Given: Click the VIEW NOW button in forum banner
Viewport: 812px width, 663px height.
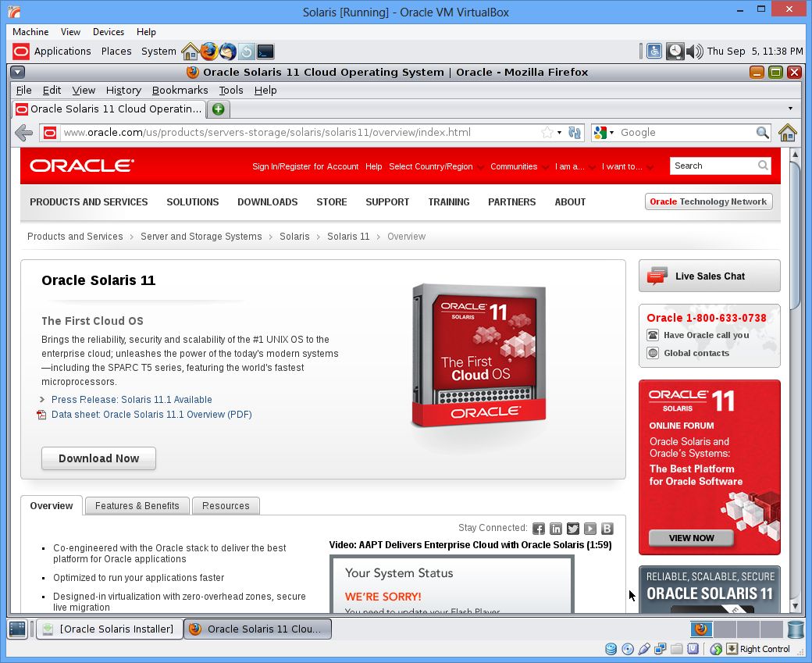Looking at the screenshot, I should coord(691,537).
